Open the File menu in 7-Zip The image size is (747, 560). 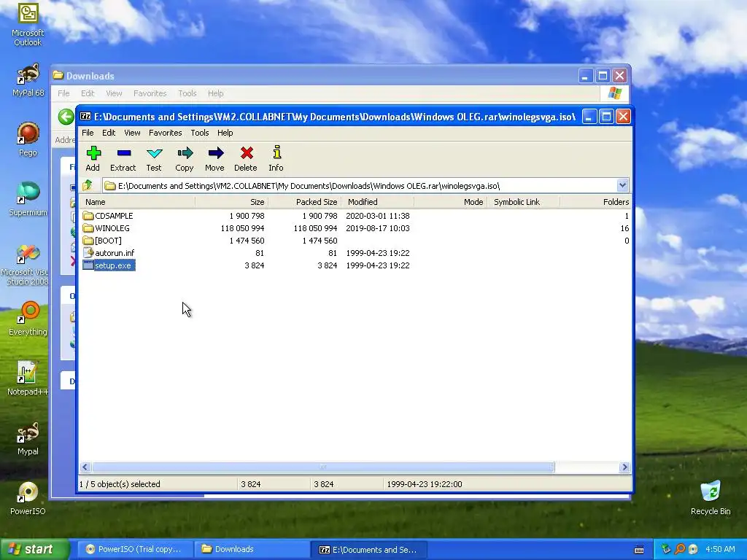[x=88, y=133]
